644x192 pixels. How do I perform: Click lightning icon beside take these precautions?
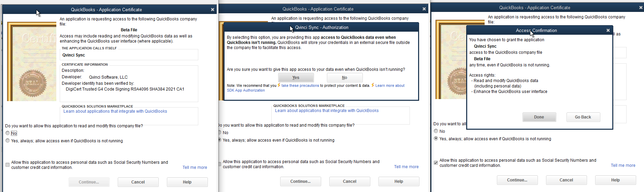point(279,85)
